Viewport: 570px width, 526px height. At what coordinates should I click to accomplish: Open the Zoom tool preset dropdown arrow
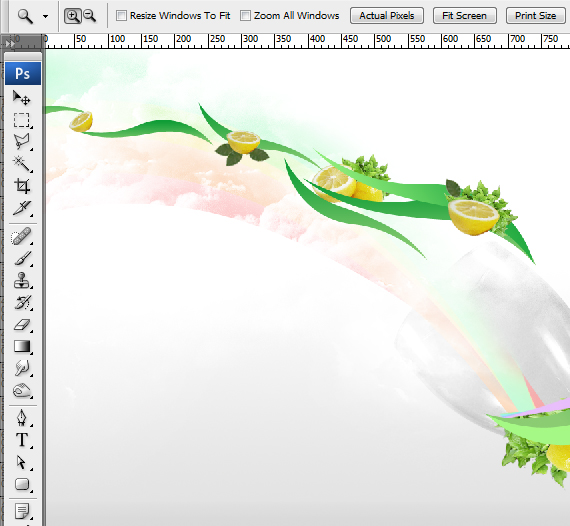[45, 16]
